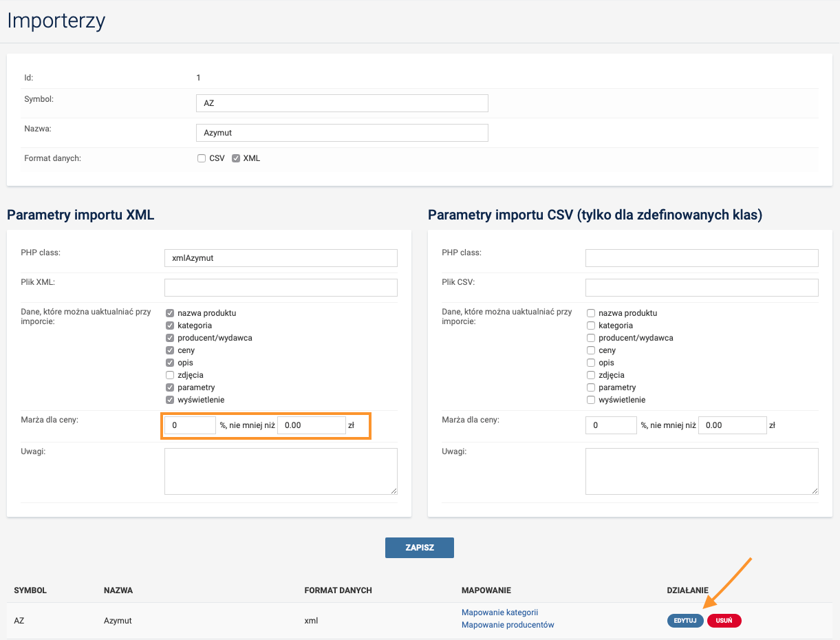Enable CSV 'kategoria' update checkbox

click(x=590, y=326)
